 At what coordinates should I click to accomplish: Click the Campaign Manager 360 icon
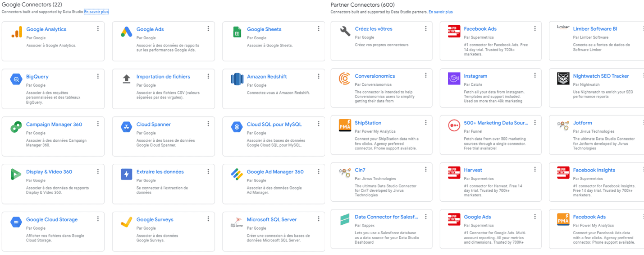coord(16,127)
